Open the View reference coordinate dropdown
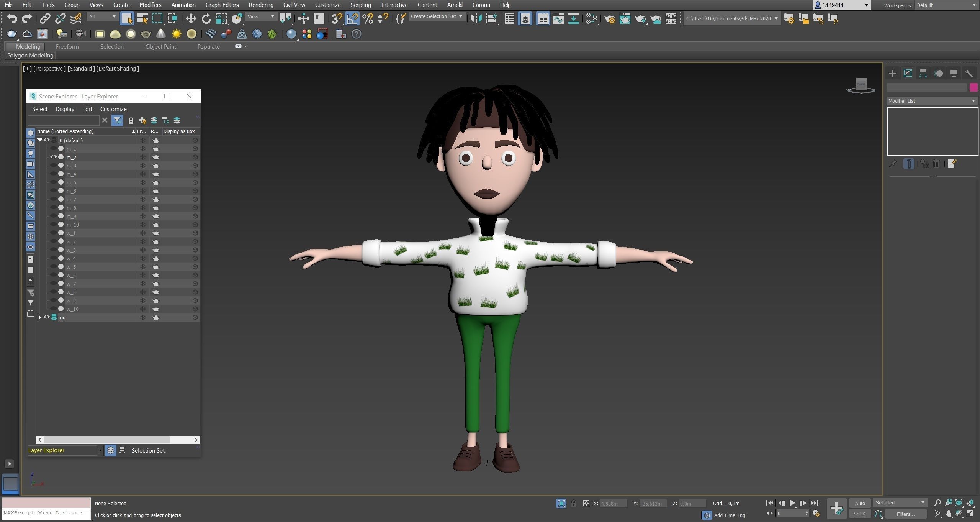Image resolution: width=980 pixels, height=522 pixels. coord(261,16)
